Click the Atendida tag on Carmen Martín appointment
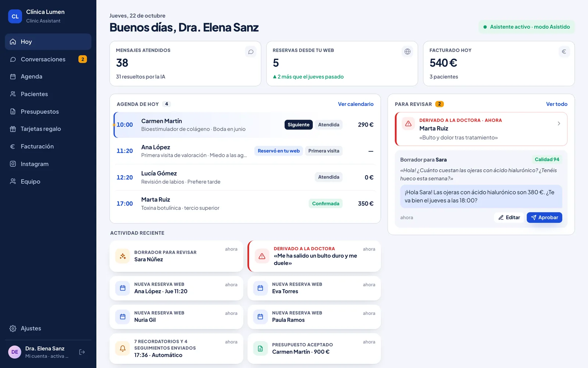The image size is (588, 368). click(329, 125)
